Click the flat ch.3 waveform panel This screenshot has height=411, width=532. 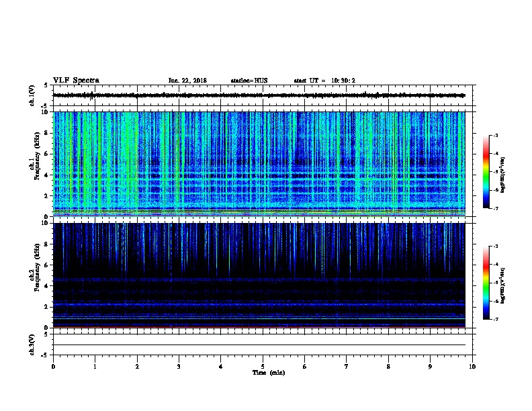[263, 345]
